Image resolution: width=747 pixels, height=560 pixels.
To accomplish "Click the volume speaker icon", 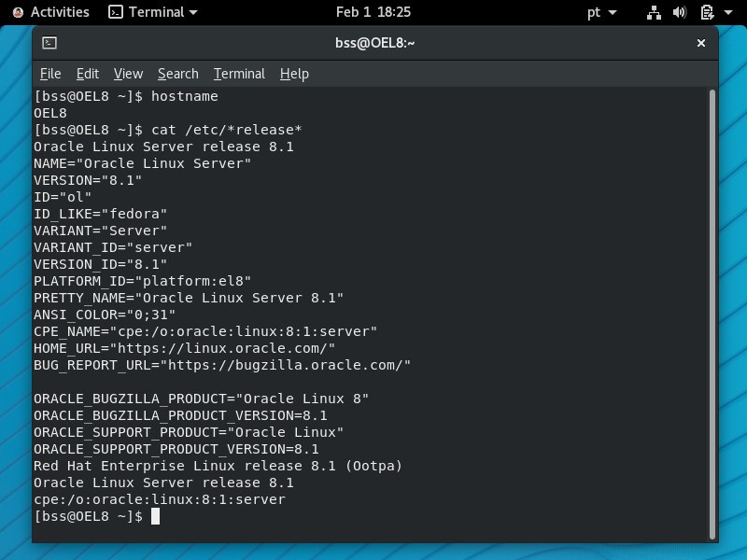I will point(680,12).
